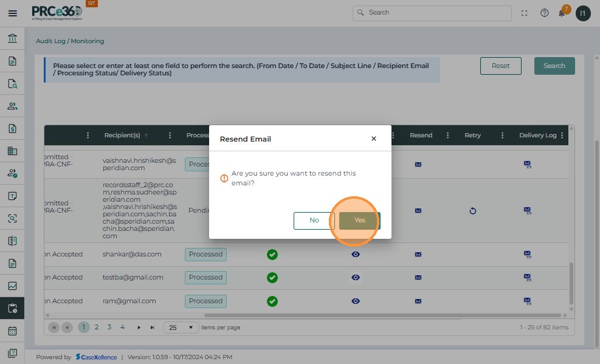Go to page 2 of results

pyautogui.click(x=97, y=328)
